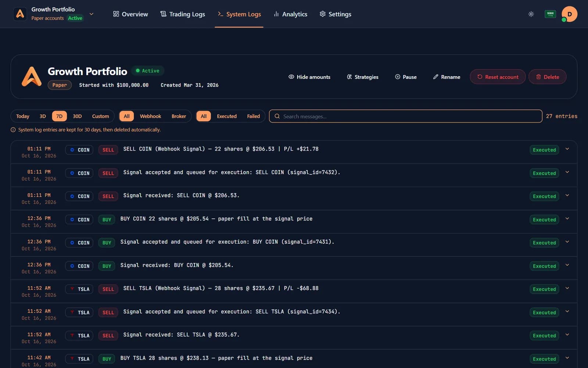588x368 pixels.
Task: Show only Failed entries
Action: [x=253, y=116]
